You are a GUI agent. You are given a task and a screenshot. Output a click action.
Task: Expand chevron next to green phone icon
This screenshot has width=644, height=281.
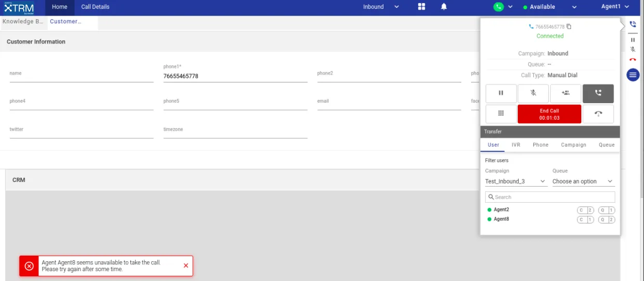pyautogui.click(x=510, y=7)
